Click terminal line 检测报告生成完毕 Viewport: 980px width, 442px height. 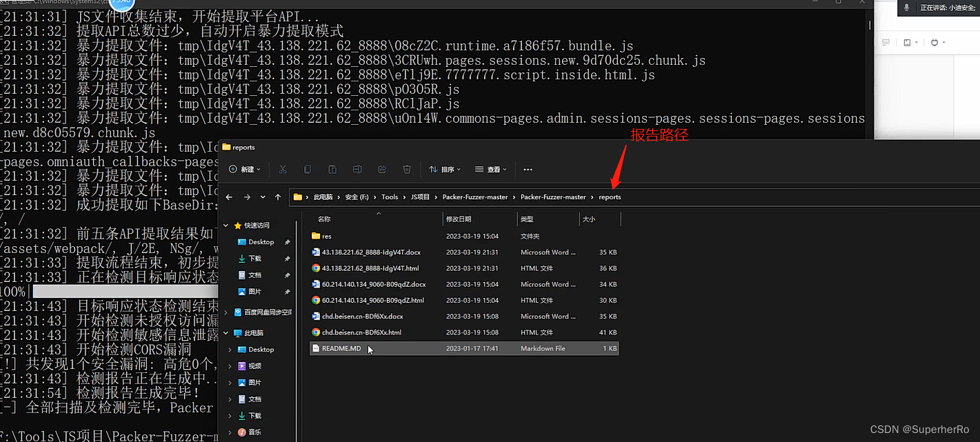pos(138,393)
